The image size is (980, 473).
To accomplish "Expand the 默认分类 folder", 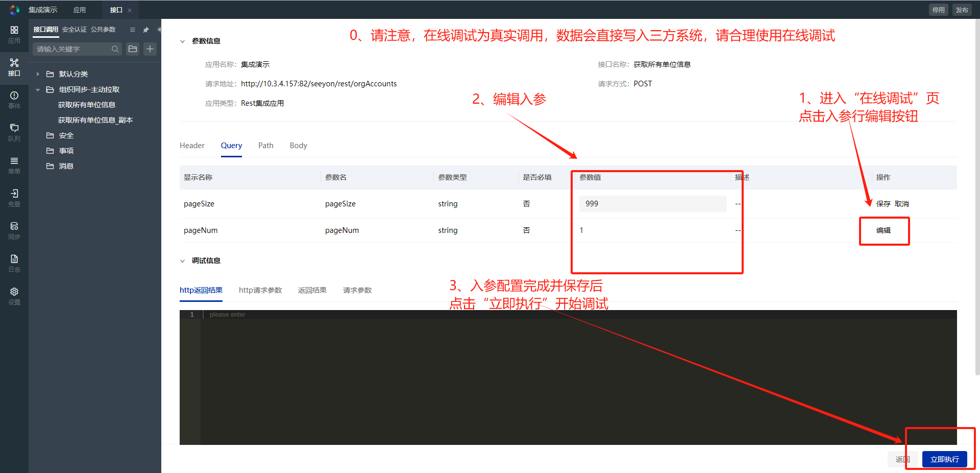I will 38,74.
